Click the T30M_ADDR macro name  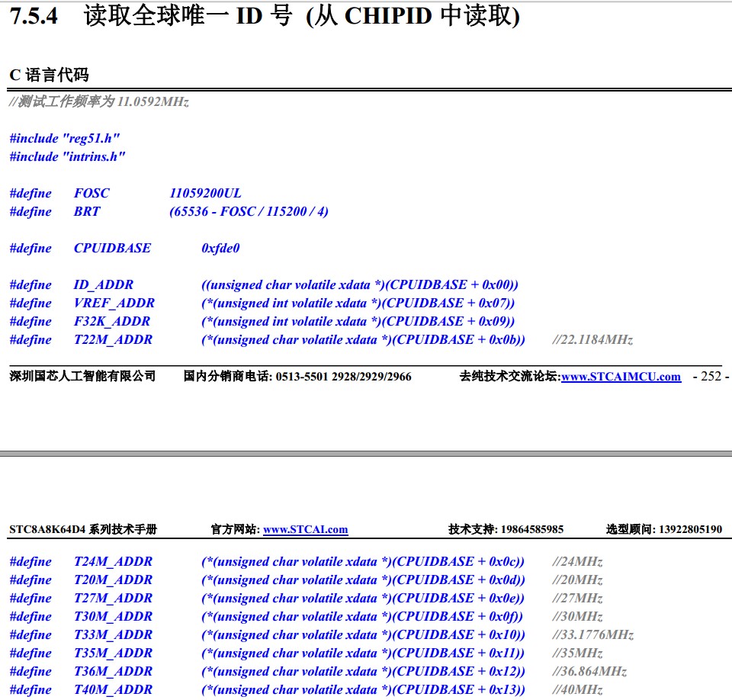point(113,616)
